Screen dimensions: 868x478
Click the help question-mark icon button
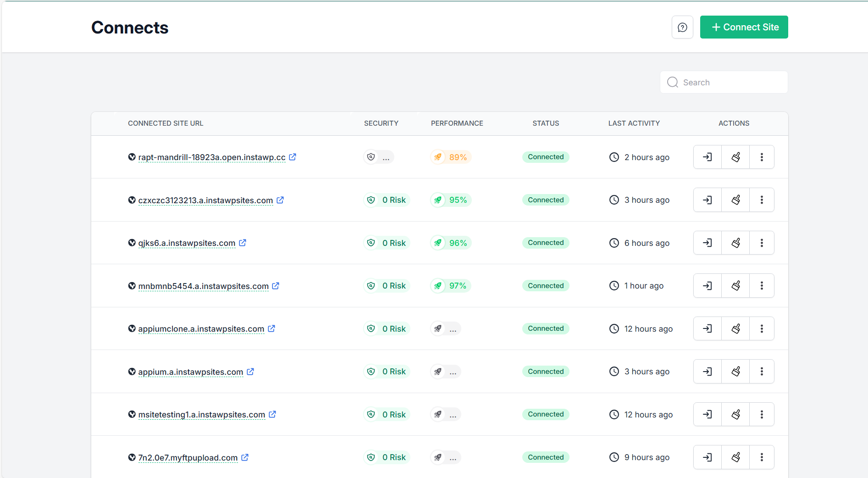click(682, 27)
